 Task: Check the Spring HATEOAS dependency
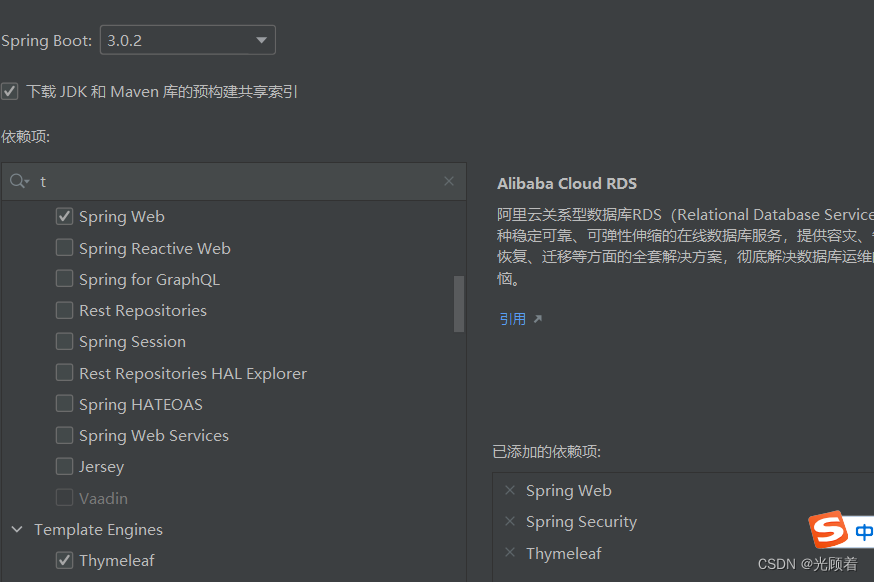point(64,404)
